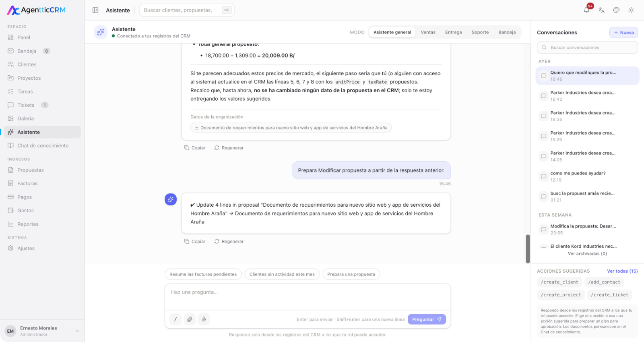644x342 pixels.
Task: Regenerate the Update 4 lines response
Action: [229, 241]
